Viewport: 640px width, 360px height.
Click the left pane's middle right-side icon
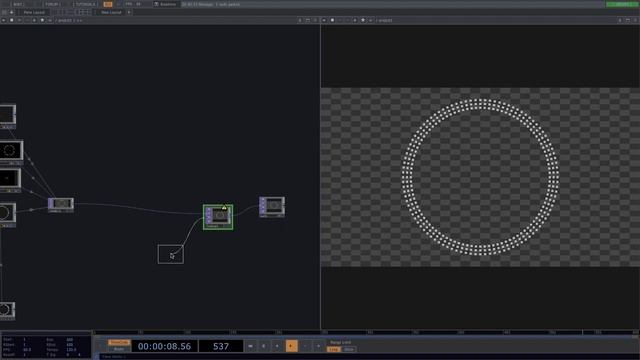point(308,20)
